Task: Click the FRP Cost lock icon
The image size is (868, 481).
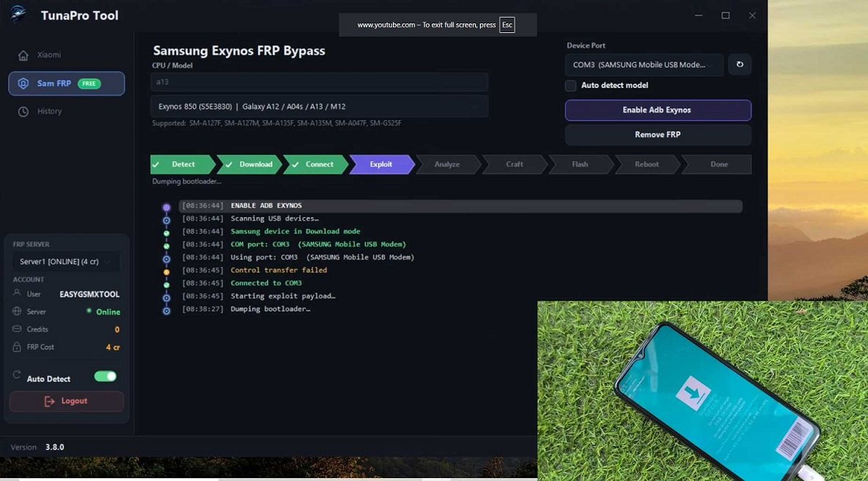Action: pos(17,347)
